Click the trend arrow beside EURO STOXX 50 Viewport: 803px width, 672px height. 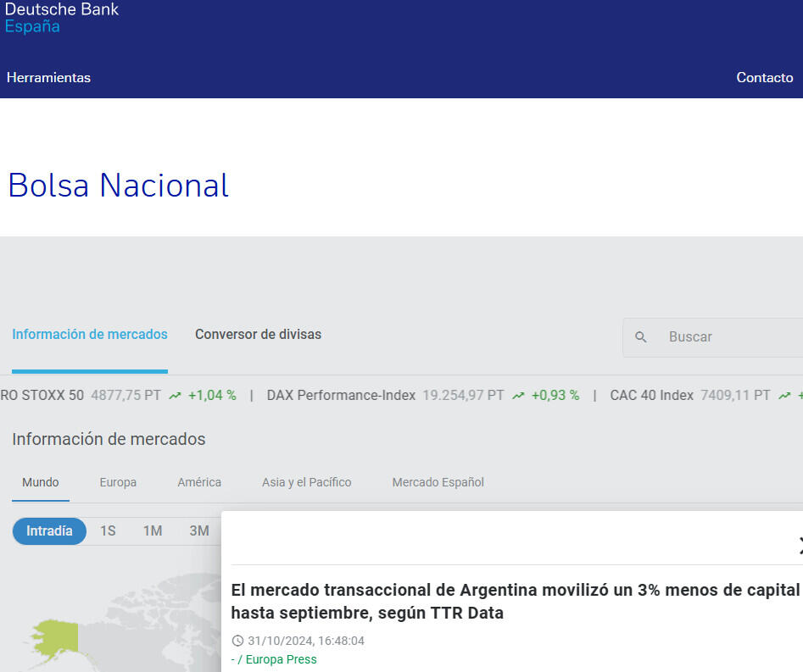176,396
